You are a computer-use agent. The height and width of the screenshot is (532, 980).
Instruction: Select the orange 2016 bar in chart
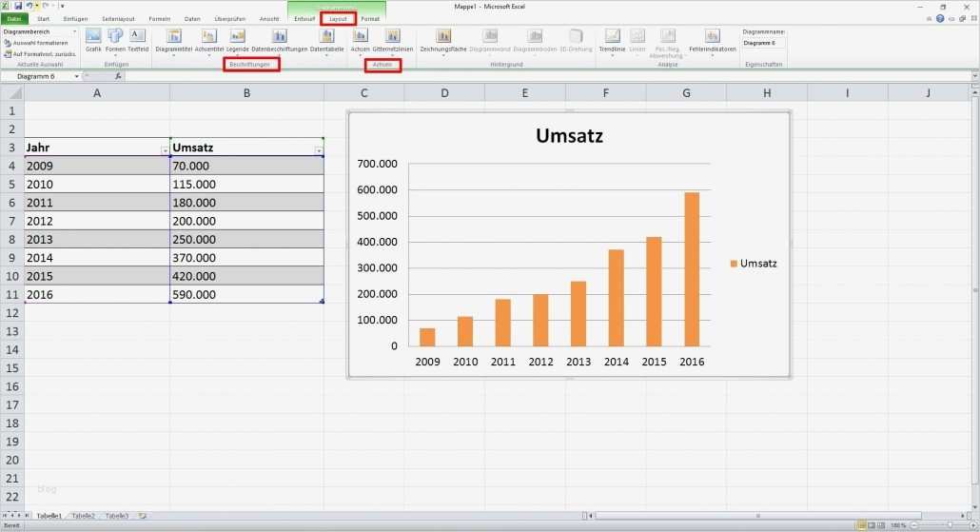click(x=692, y=269)
